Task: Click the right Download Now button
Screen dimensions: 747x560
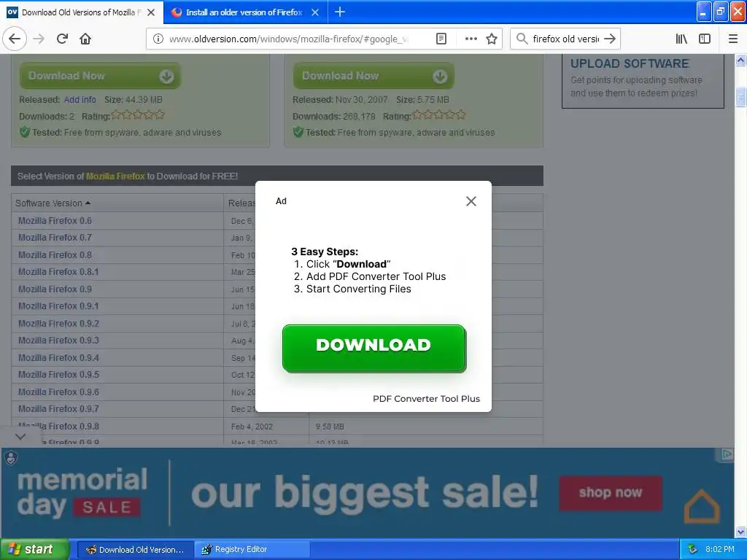Action: pos(373,76)
